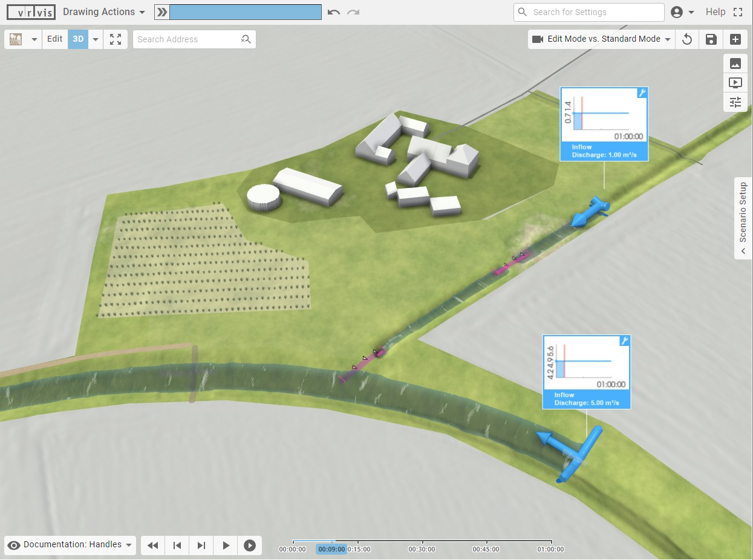Image resolution: width=753 pixels, height=560 pixels.
Task: Toggle Edit mode button
Action: click(x=55, y=39)
